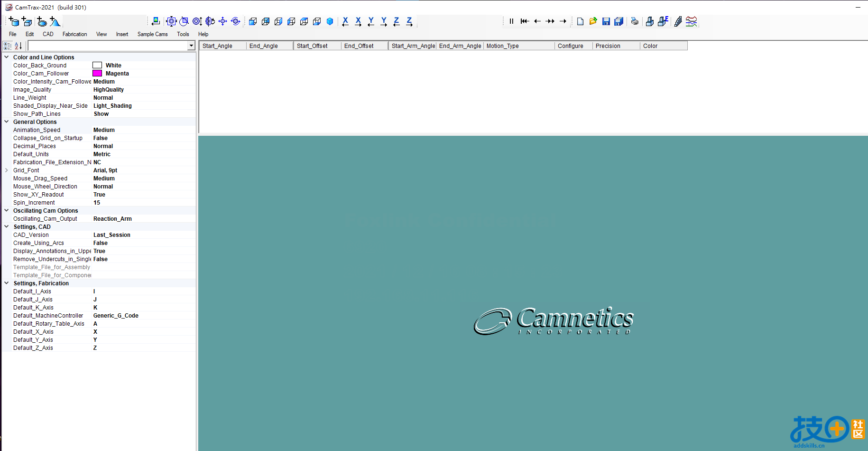The height and width of the screenshot is (451, 868).
Task: Click the motion curves graph icon
Action: coord(692,21)
